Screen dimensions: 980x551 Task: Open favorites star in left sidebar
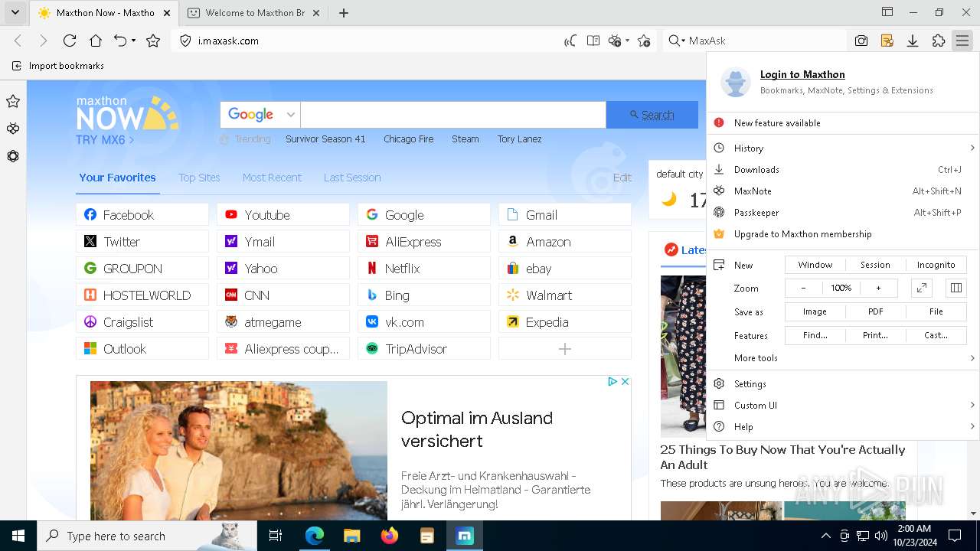click(13, 101)
